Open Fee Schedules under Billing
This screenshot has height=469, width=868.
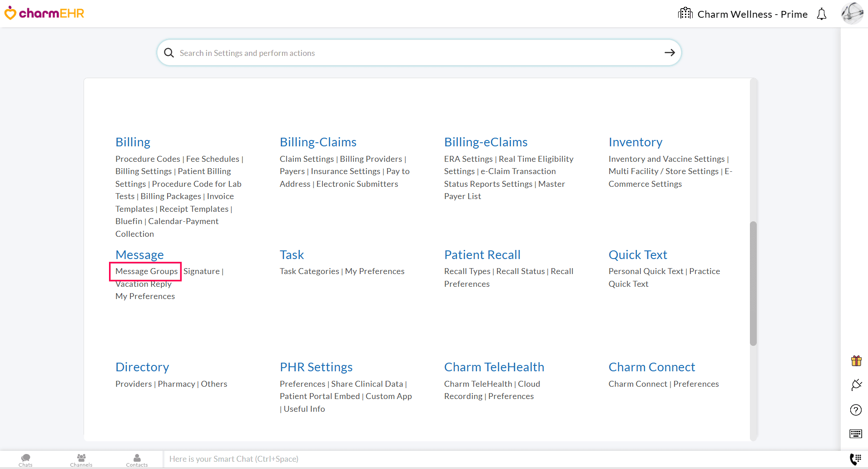pyautogui.click(x=213, y=159)
